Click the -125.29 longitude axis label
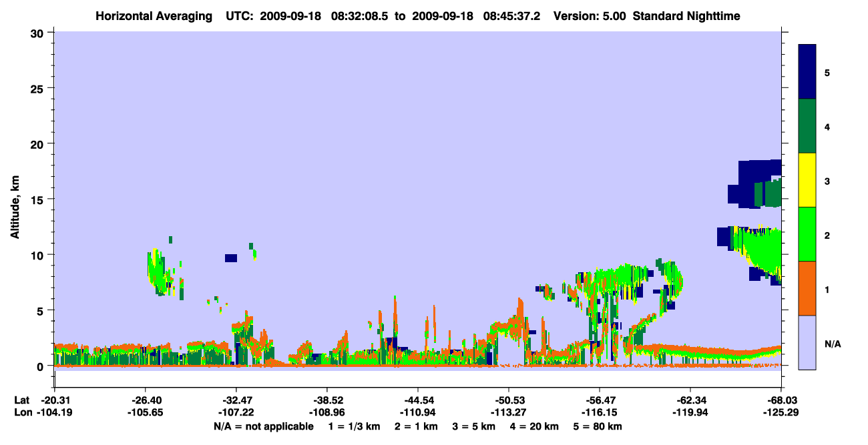Screen dimensions: 868x445 781,412
